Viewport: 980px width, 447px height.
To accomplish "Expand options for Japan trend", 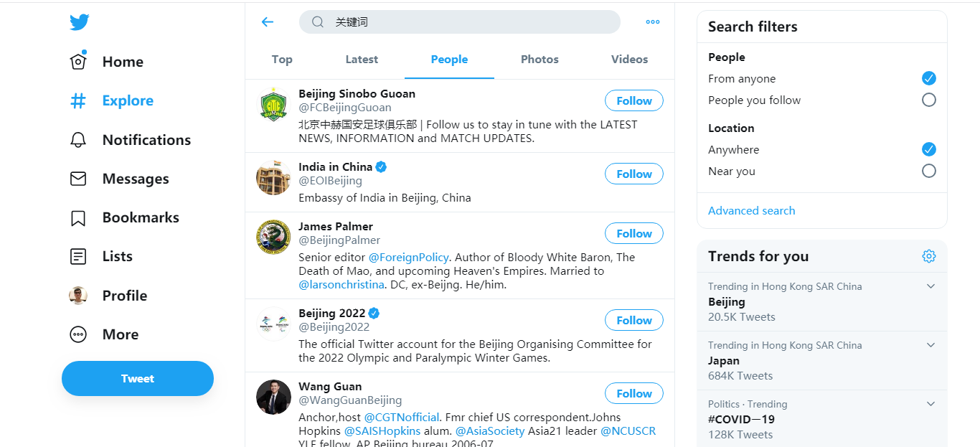I will click(x=930, y=345).
